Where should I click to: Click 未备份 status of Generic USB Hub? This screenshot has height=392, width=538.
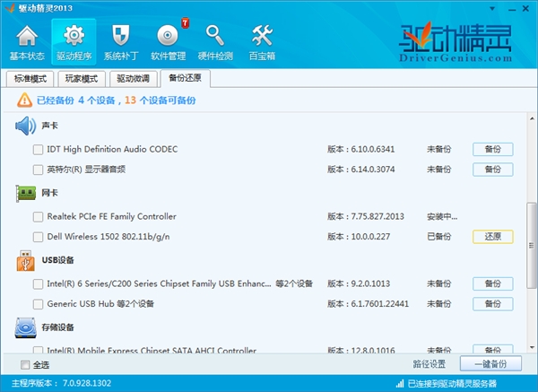(x=438, y=304)
